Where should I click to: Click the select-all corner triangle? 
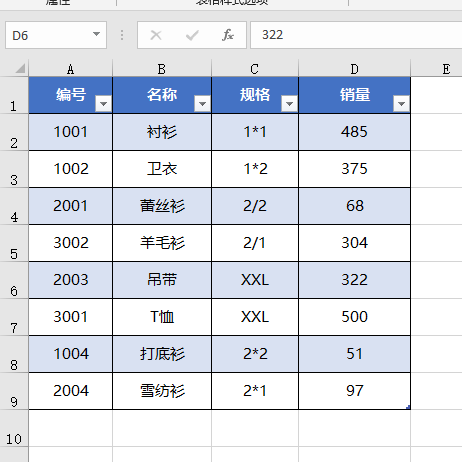tap(20, 68)
